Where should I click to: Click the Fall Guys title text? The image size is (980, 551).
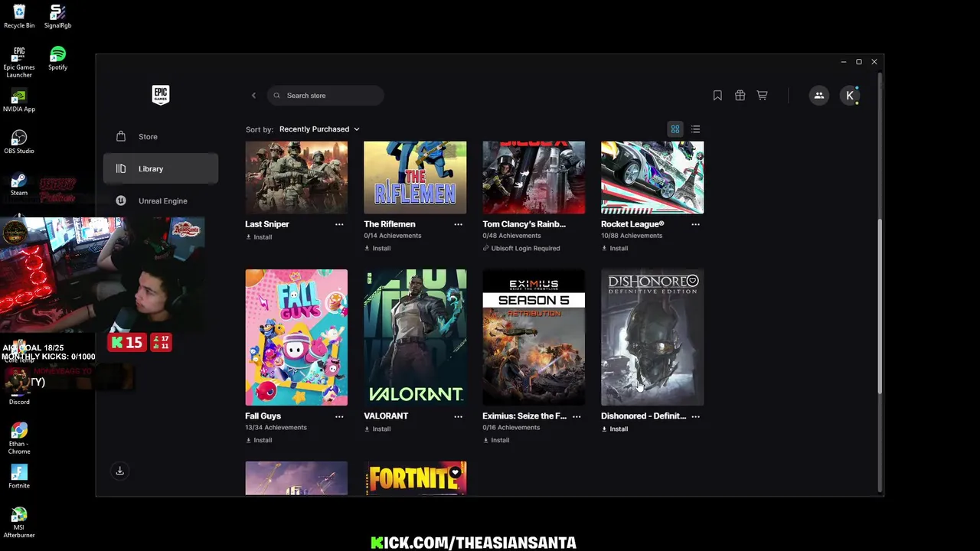pyautogui.click(x=263, y=416)
